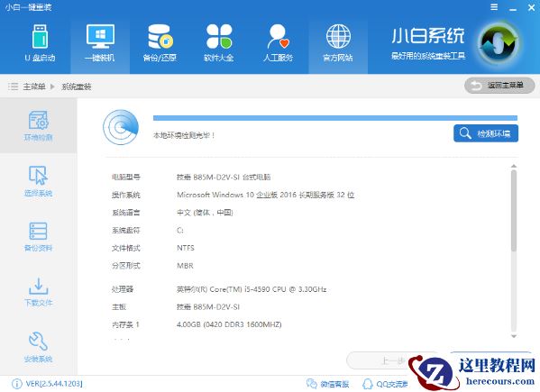Image resolution: width=540 pixels, height=392 pixels.
Task: Go to 备份资料 step in sidebar
Action: [x=38, y=237]
